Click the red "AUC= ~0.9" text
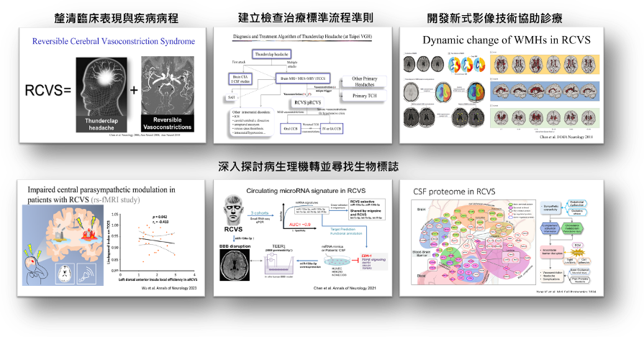 (300, 225)
